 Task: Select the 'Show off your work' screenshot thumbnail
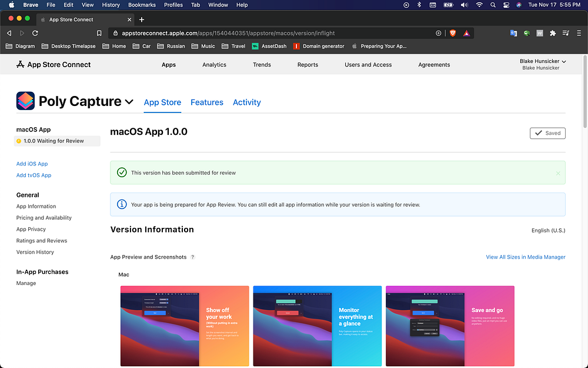(185, 326)
